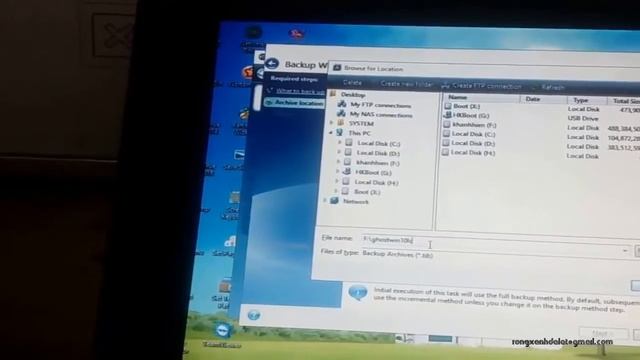Click Create new folder in the toolbar
This screenshot has width=640, height=360.
tap(407, 84)
